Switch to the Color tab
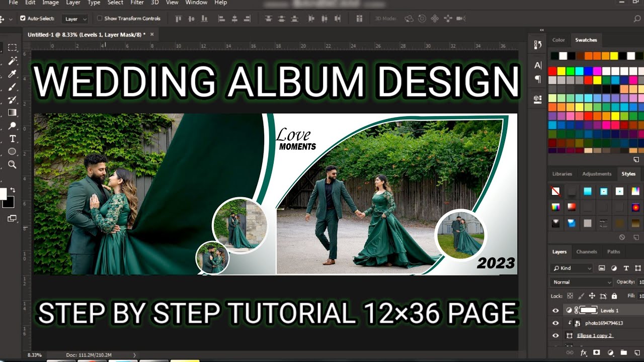 pos(558,40)
